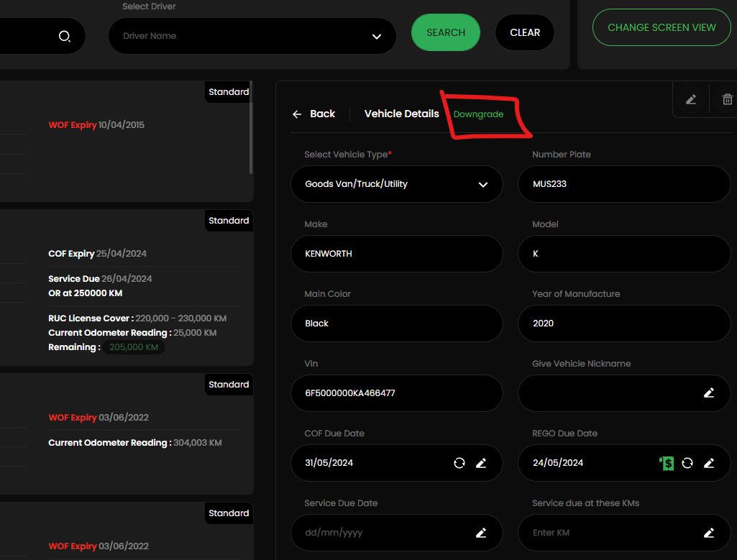Click COF Due Date value 31/05/2024

coord(329,463)
